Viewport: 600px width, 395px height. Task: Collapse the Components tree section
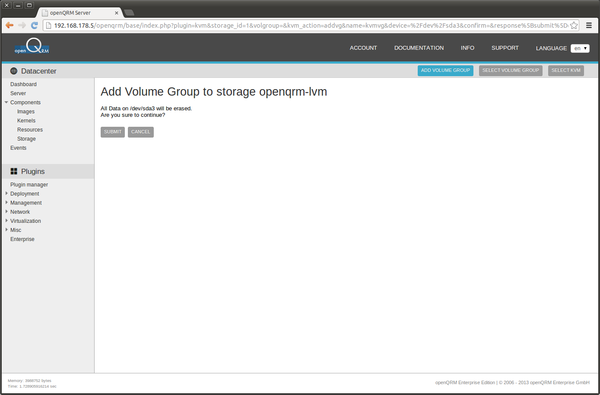point(6,102)
